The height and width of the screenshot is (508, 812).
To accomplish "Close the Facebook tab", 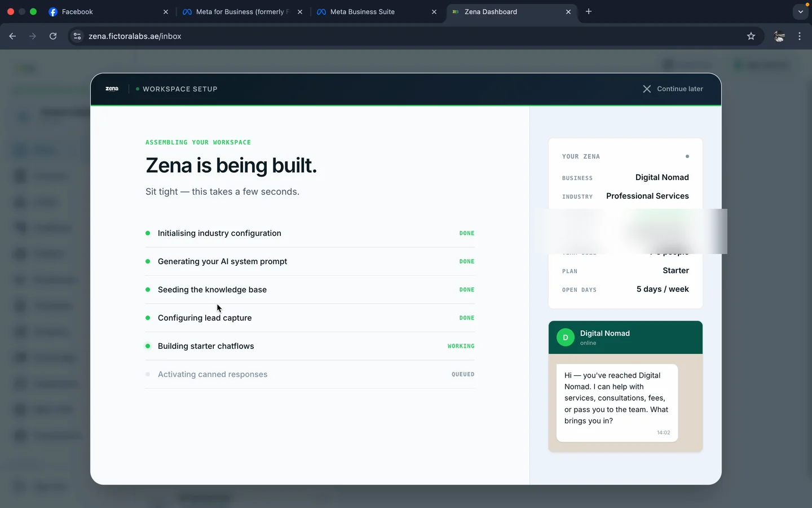I will 165,11.
